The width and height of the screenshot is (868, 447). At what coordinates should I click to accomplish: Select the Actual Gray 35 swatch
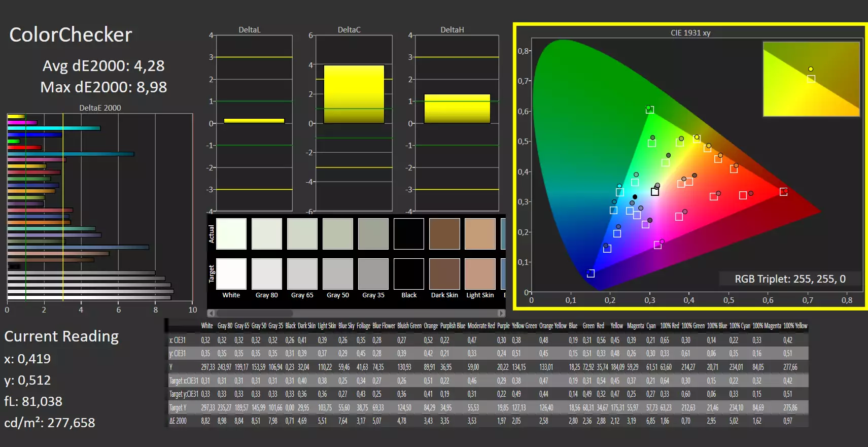[x=373, y=234]
